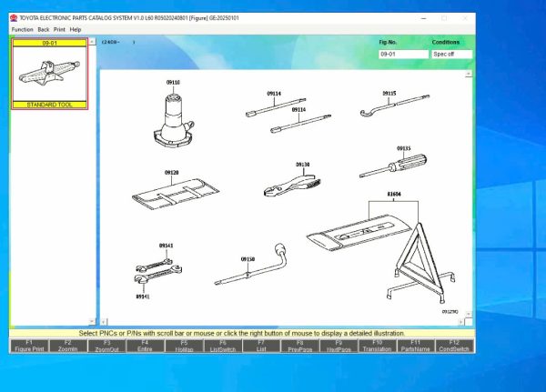Viewport: 546px width, 392px height.
Task: Select PNC 09135 screwdriver label
Action: click(403, 148)
